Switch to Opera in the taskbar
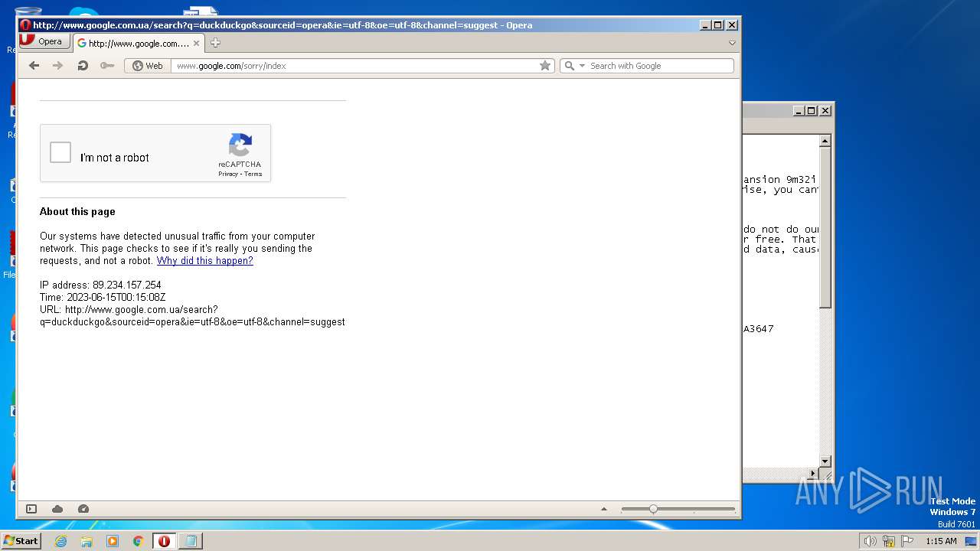This screenshot has height=551, width=980. tap(165, 541)
